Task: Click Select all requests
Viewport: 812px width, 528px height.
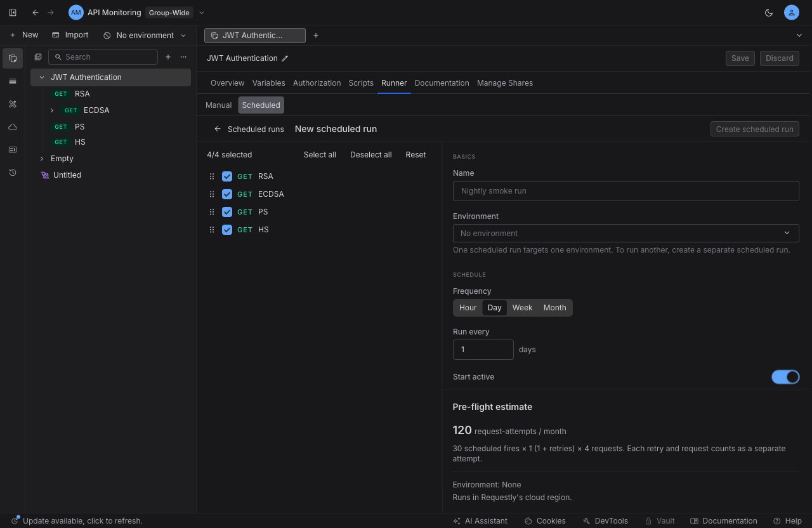Action: coord(320,155)
